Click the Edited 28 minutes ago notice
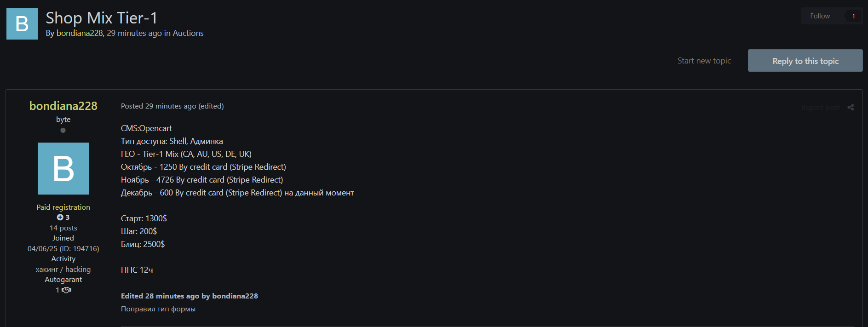868x327 pixels. click(189, 296)
